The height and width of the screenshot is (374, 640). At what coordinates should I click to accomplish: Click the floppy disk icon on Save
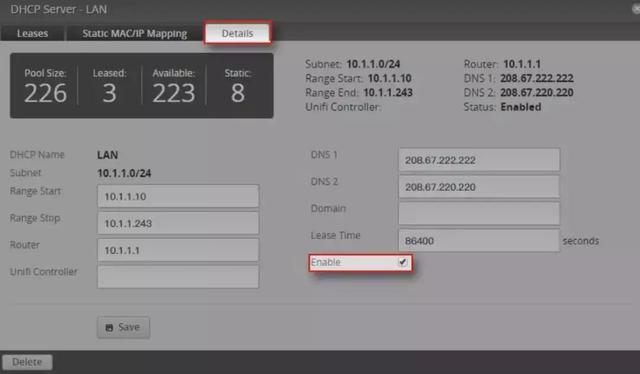pos(109,327)
